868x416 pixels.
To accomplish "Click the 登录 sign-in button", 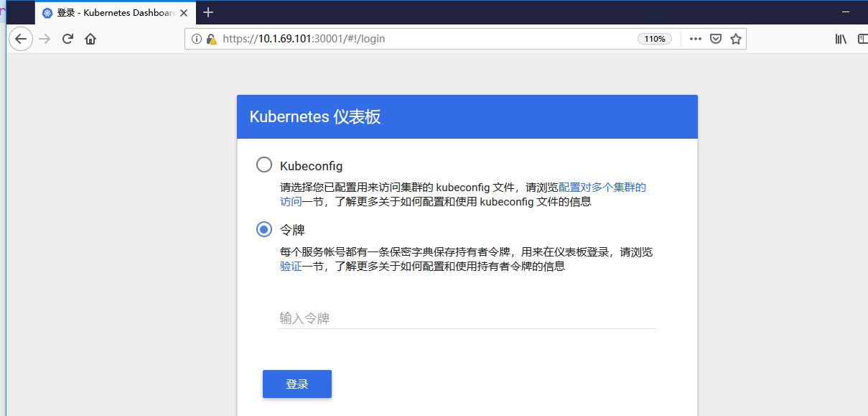I will [297, 384].
